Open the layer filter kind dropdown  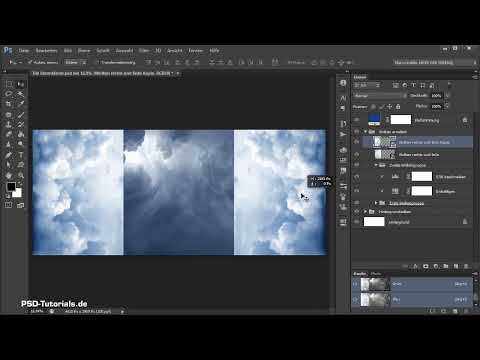[x=367, y=85]
